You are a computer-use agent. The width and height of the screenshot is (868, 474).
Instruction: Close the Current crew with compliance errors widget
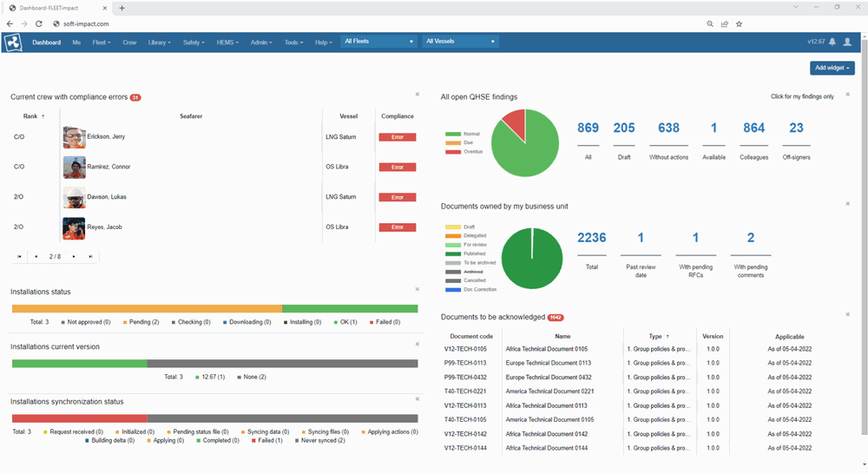418,94
